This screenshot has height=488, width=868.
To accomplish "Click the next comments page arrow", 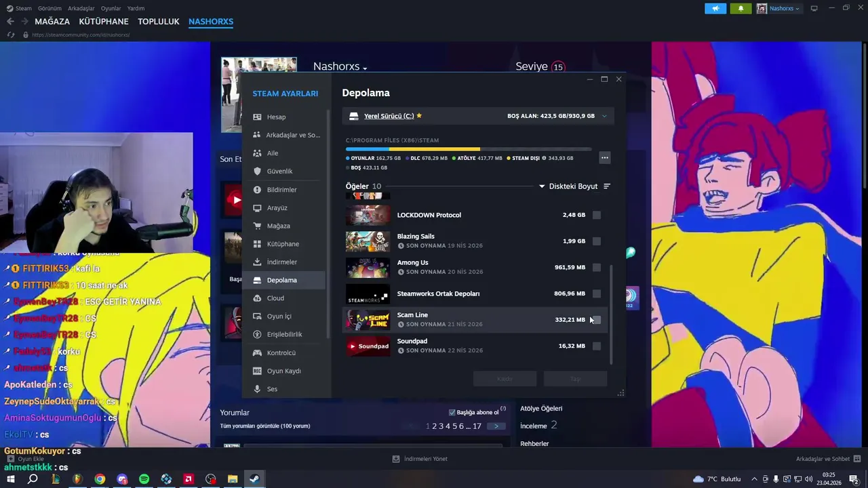I will click(x=496, y=426).
